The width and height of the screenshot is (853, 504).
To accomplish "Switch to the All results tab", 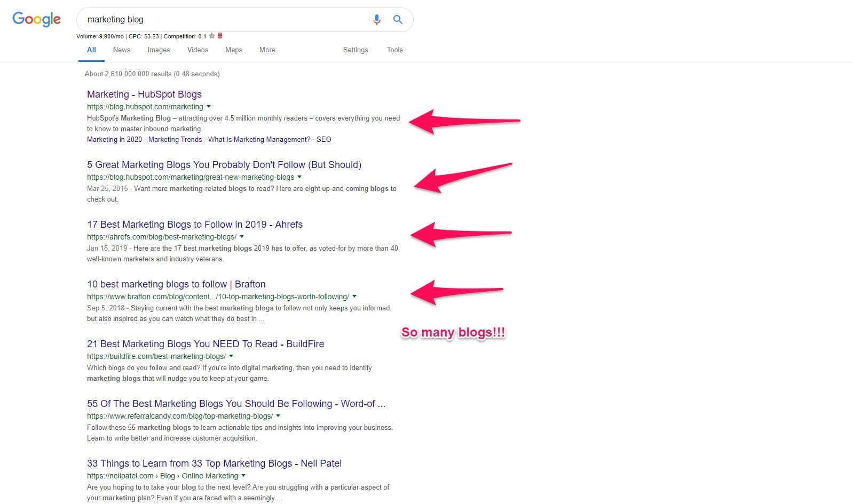I will [91, 50].
